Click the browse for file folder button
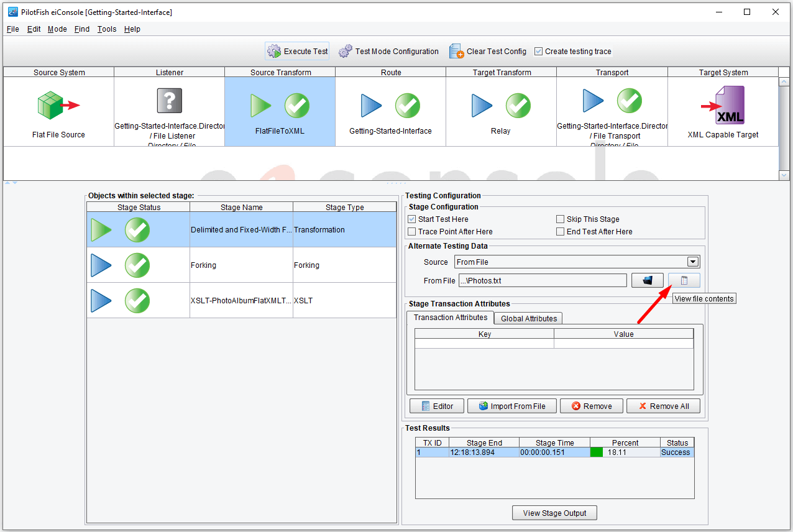 point(648,280)
